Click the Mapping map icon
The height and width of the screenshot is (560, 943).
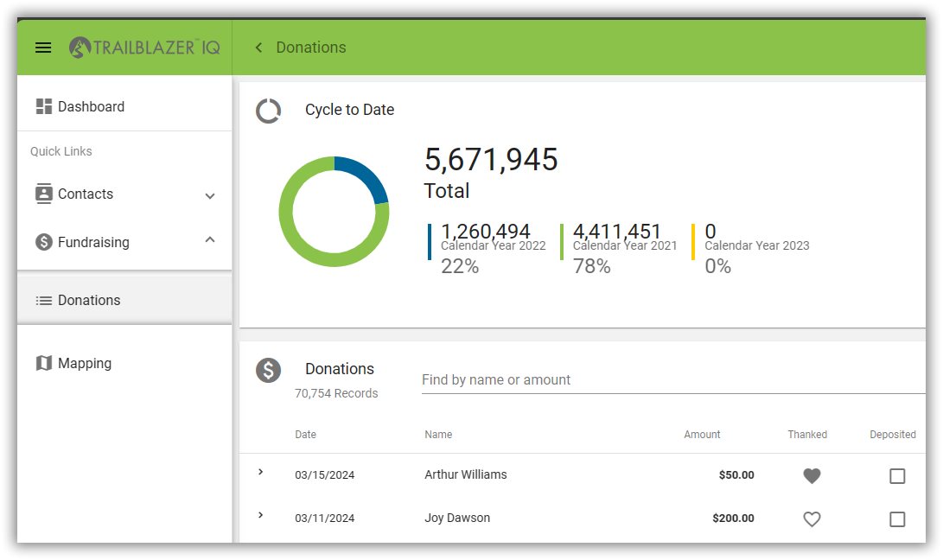(43, 363)
